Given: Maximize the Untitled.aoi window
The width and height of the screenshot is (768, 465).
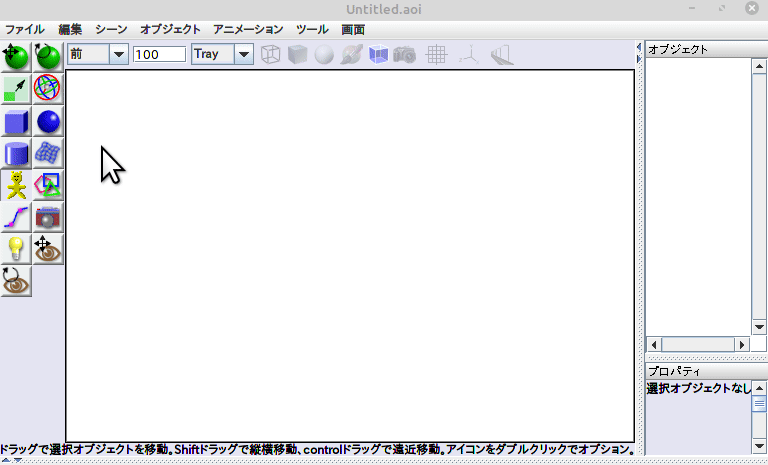Looking at the screenshot, I should tap(722, 8).
